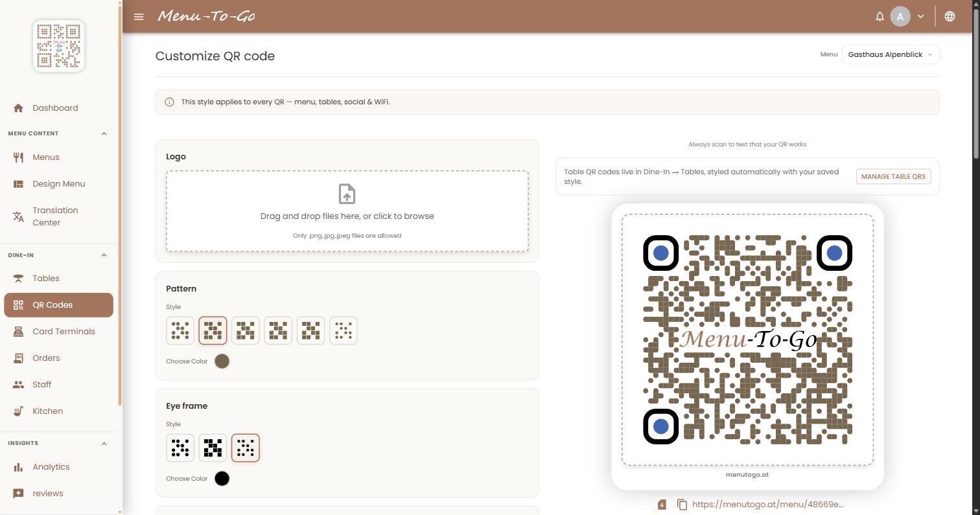Click the Orders receipt icon

(x=18, y=358)
